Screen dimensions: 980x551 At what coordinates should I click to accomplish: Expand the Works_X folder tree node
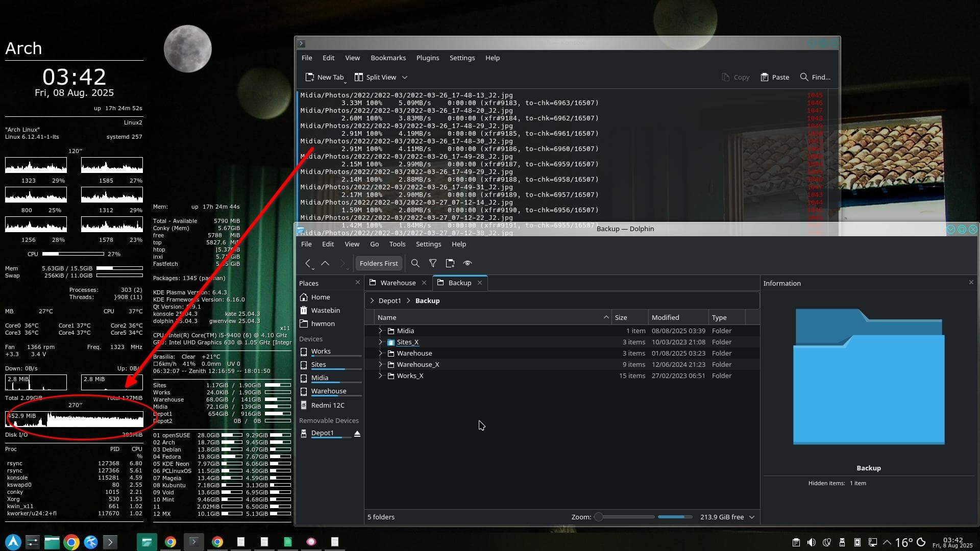pyautogui.click(x=380, y=375)
